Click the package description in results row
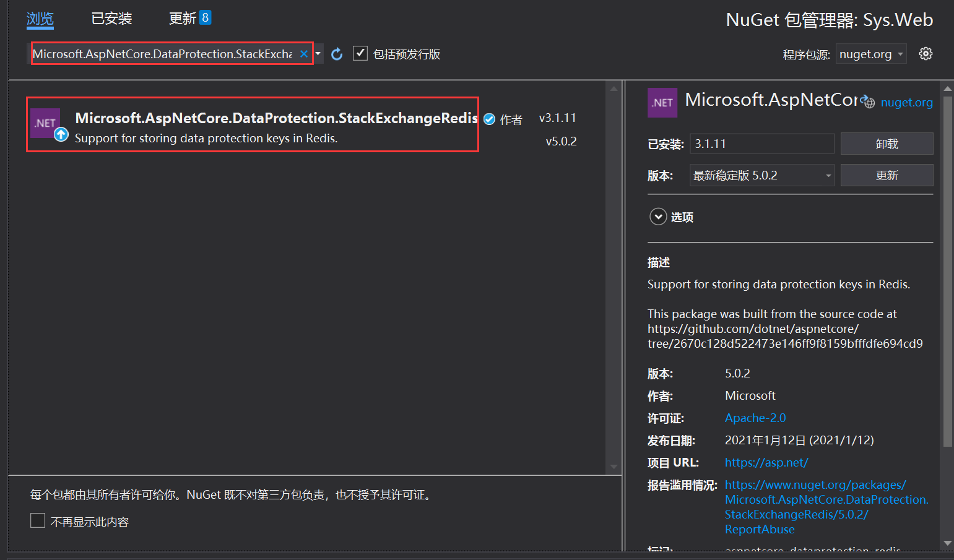The height and width of the screenshot is (560, 954). (x=206, y=138)
